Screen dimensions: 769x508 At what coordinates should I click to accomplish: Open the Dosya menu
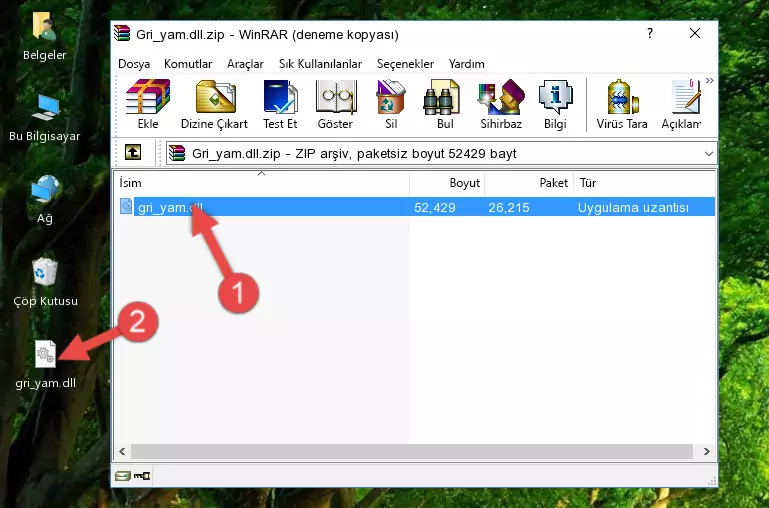click(x=134, y=64)
